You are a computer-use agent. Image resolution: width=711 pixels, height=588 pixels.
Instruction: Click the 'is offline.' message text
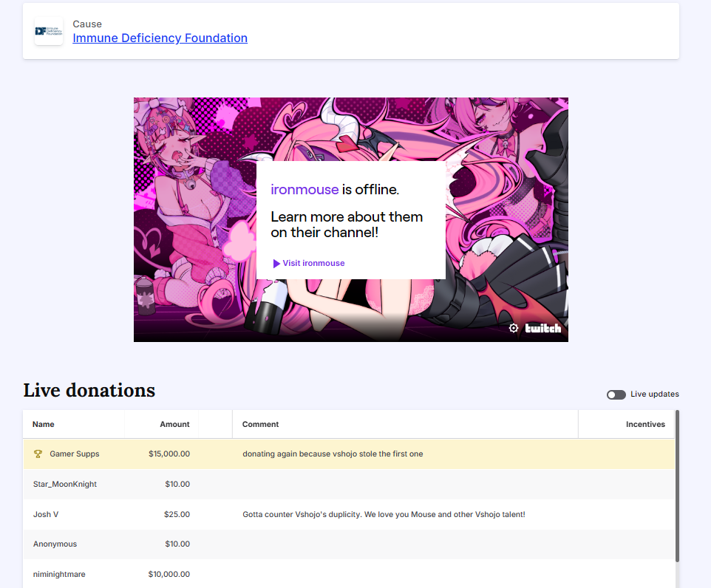point(370,190)
